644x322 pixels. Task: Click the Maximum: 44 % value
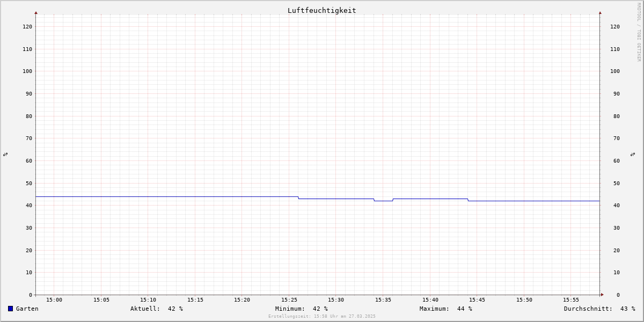pos(446,309)
